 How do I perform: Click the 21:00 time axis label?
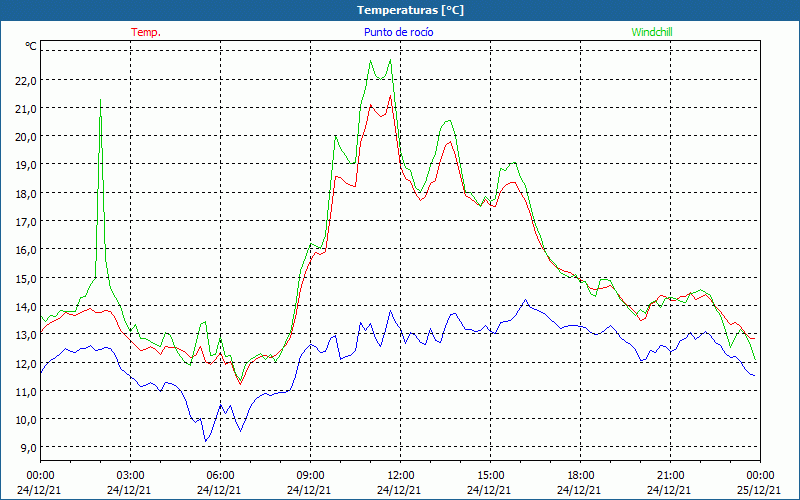pos(670,476)
